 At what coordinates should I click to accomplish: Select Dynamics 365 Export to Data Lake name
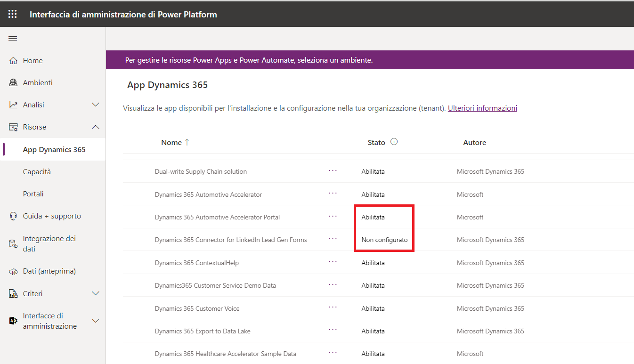pos(203,331)
